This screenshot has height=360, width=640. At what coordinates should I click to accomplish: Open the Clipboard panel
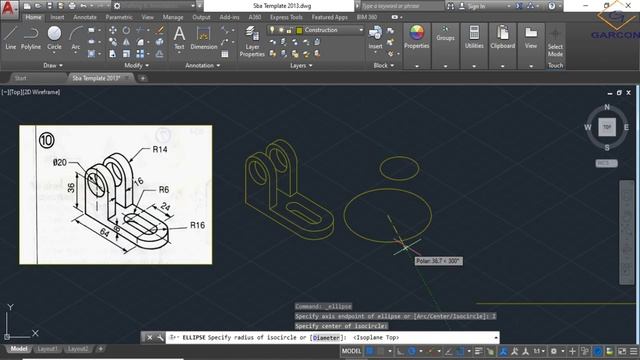tap(502, 37)
